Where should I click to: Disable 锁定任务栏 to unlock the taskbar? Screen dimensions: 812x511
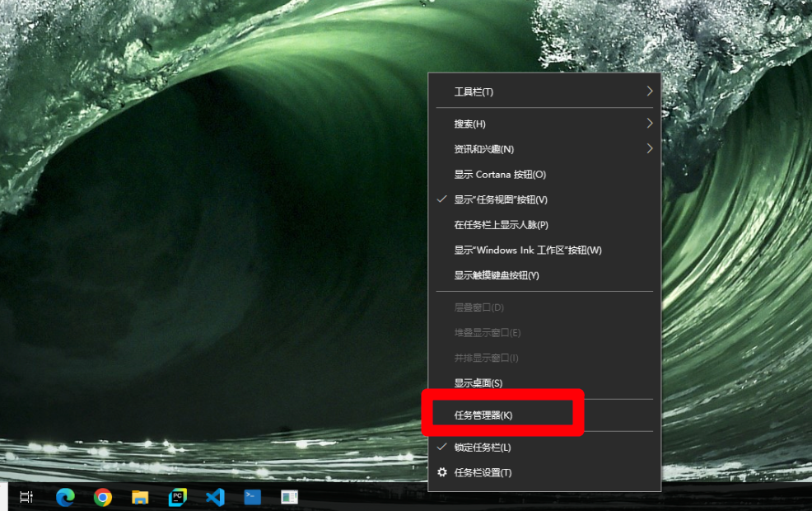click(494, 447)
